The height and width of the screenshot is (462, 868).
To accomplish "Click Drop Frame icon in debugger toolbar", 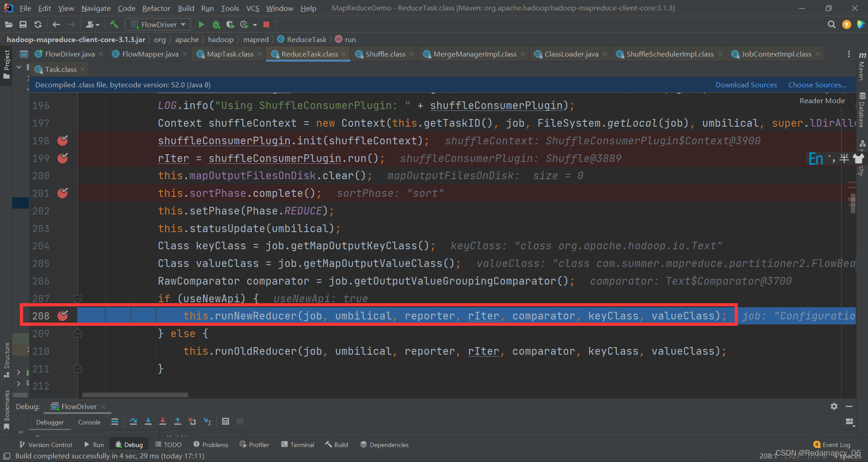I will 192,421.
